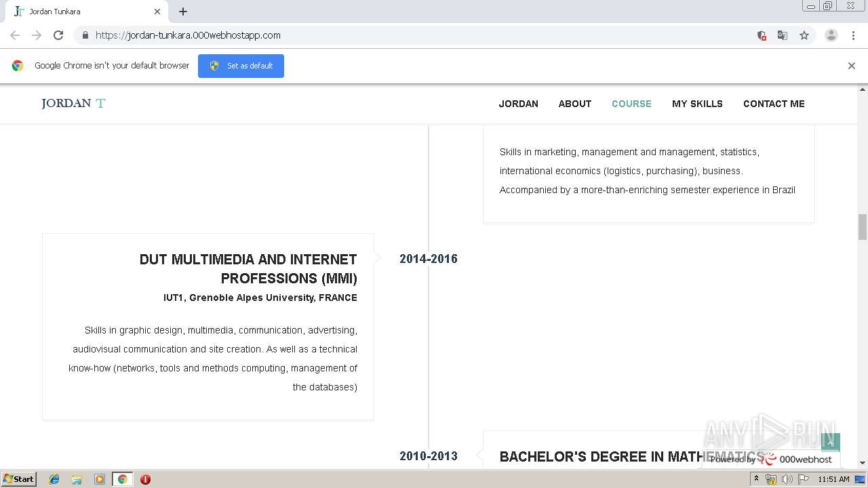The image size is (868, 488).
Task: Open the COURSE nav menu item
Action: pos(631,104)
